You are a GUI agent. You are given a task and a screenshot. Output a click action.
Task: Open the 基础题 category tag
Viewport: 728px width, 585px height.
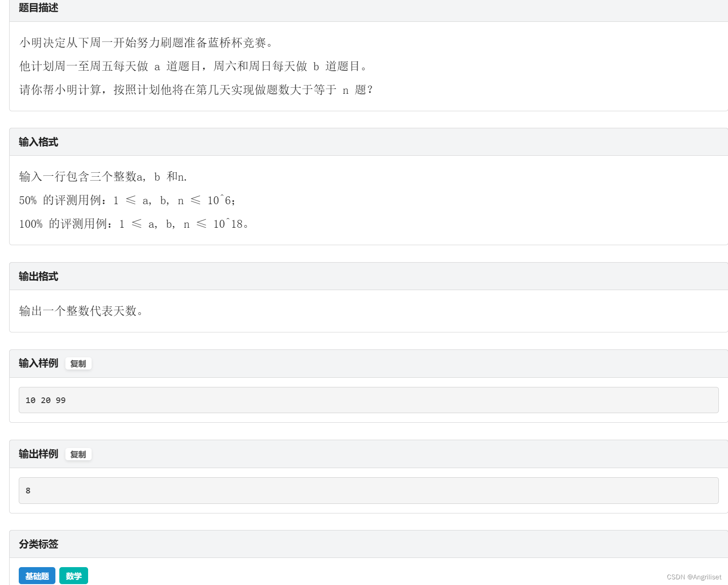pyautogui.click(x=37, y=576)
